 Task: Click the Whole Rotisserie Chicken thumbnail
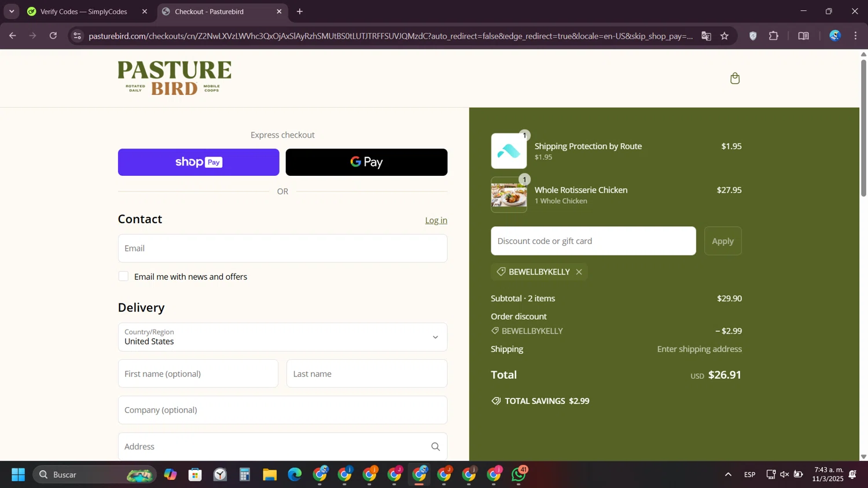coord(509,195)
